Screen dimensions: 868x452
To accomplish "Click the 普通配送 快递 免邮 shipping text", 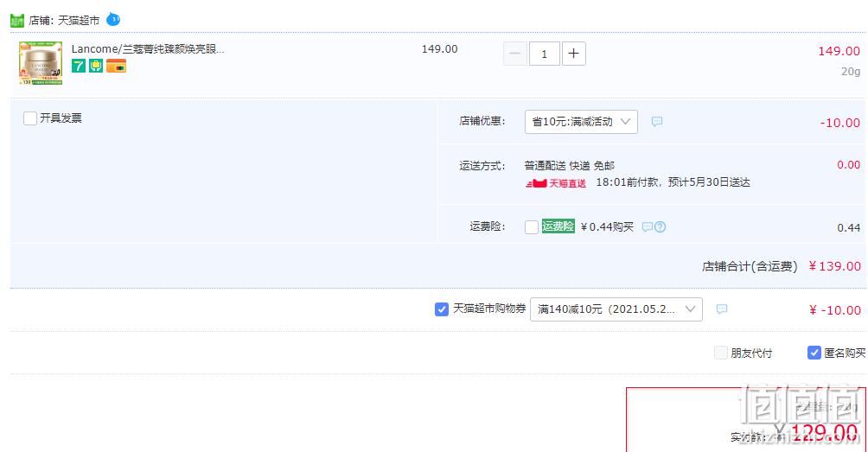I will coord(569,165).
